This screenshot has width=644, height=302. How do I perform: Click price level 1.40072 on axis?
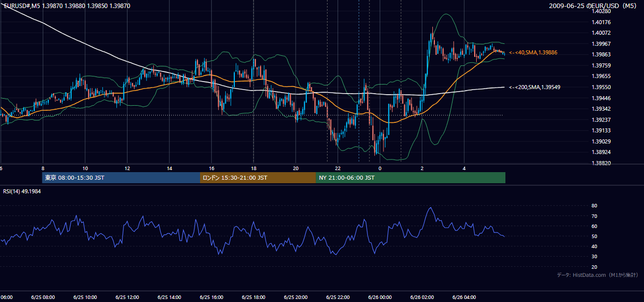(x=601, y=33)
